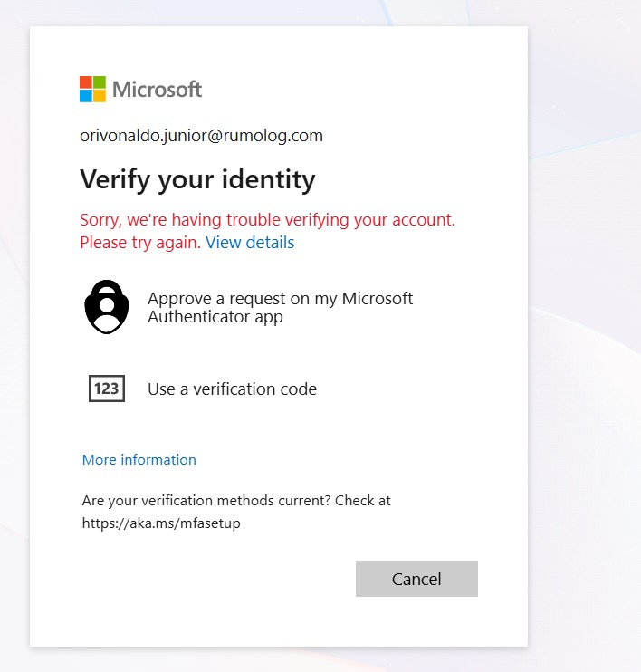The image size is (641, 672).
Task: Click the orivonaldo.junior@rumolog.com account email
Action: (x=201, y=136)
